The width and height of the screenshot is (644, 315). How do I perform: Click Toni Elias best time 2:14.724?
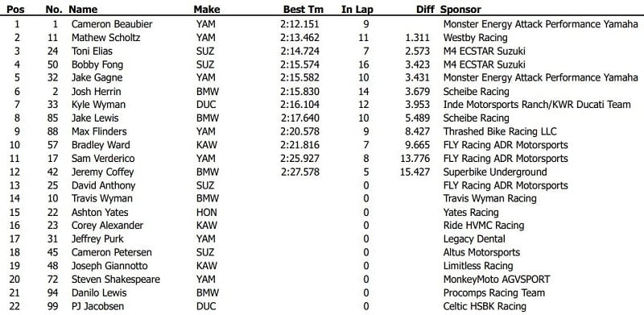click(300, 51)
